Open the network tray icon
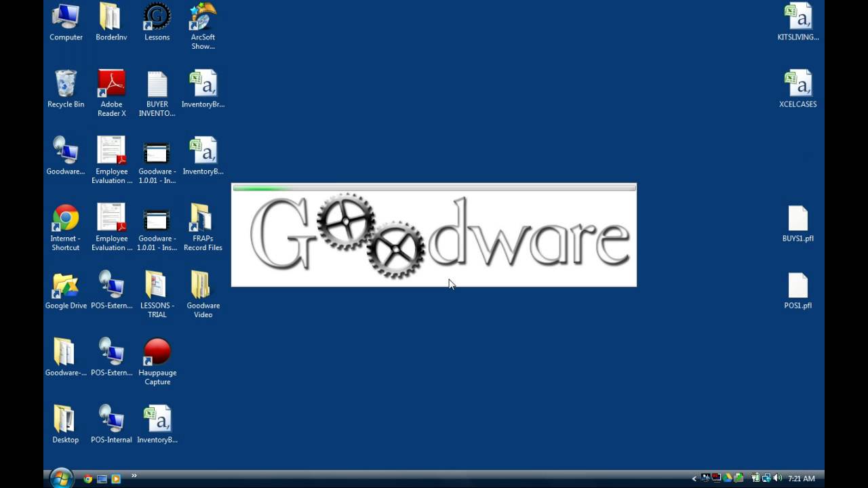868x488 pixels. point(766,478)
